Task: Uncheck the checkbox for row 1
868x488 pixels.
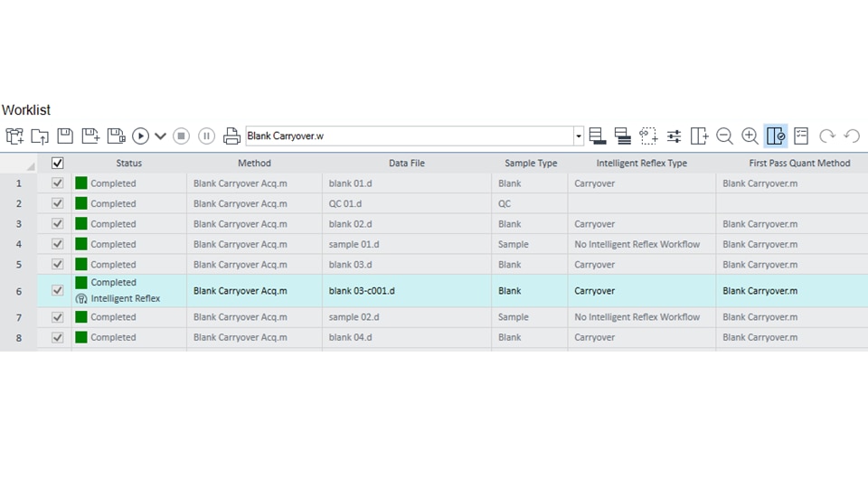Action: coord(58,183)
